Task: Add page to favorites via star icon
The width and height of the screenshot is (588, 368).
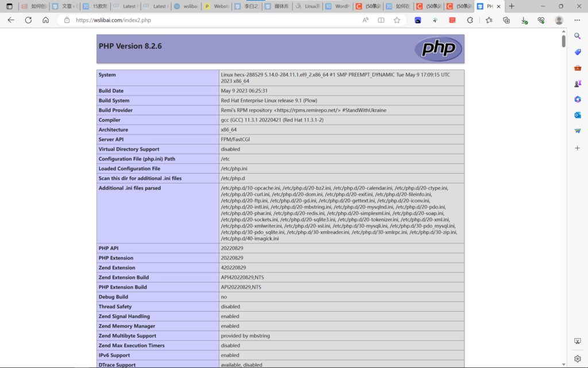Action: tap(397, 20)
